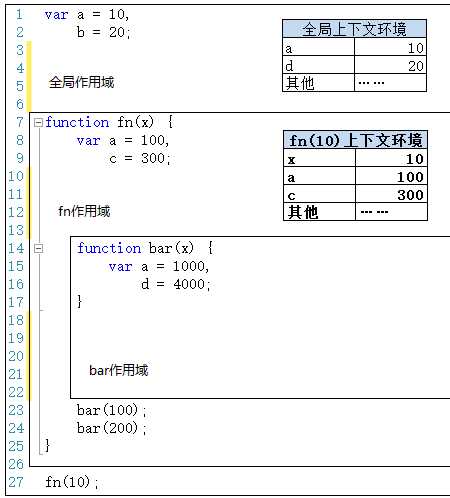Click the 'bar(100);' call line
The image size is (450, 498).
tap(111, 410)
